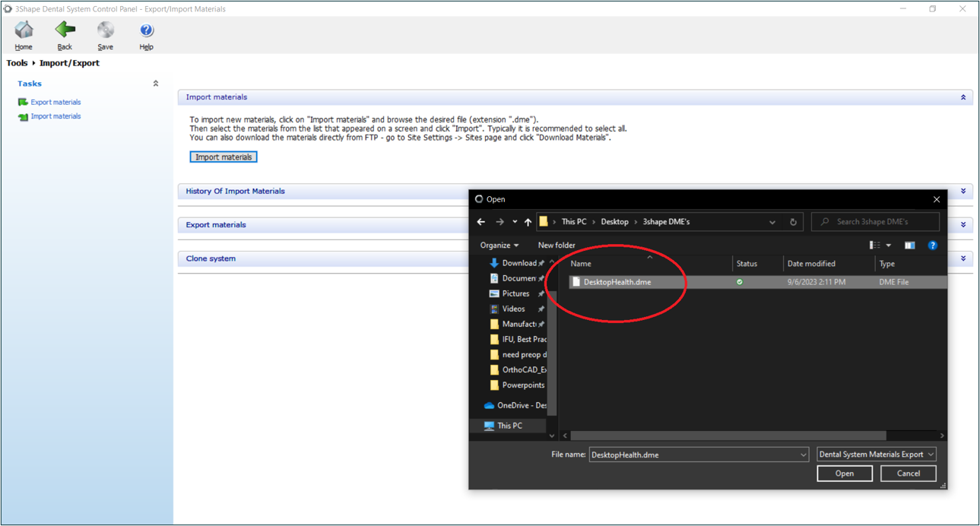
Task: Go up one folder level
Action: pos(528,222)
